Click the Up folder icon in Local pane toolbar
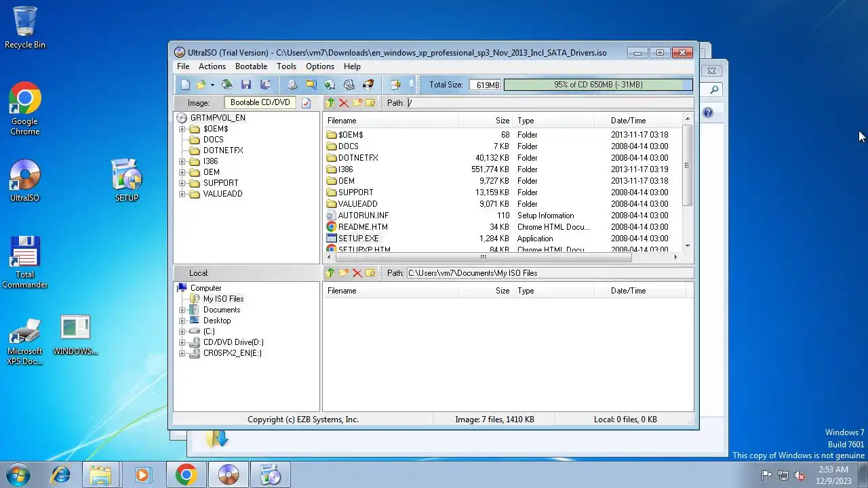 tap(330, 273)
